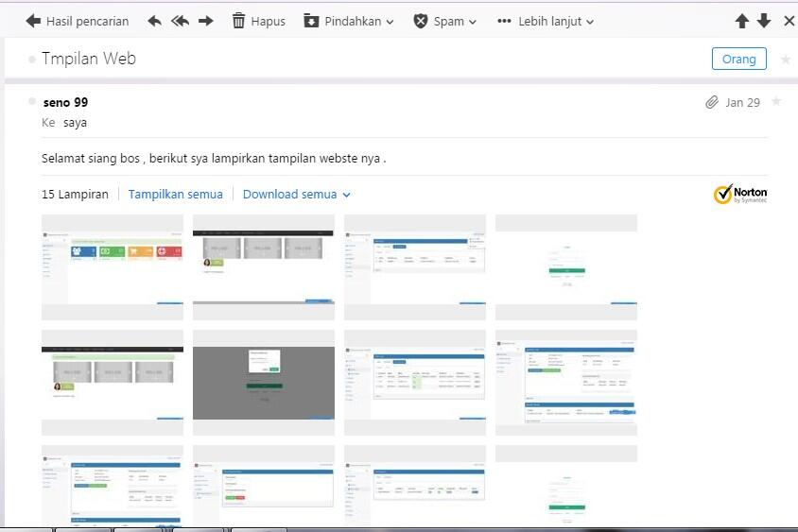
Task: Go back to Hasil pencarian
Action: (77, 22)
